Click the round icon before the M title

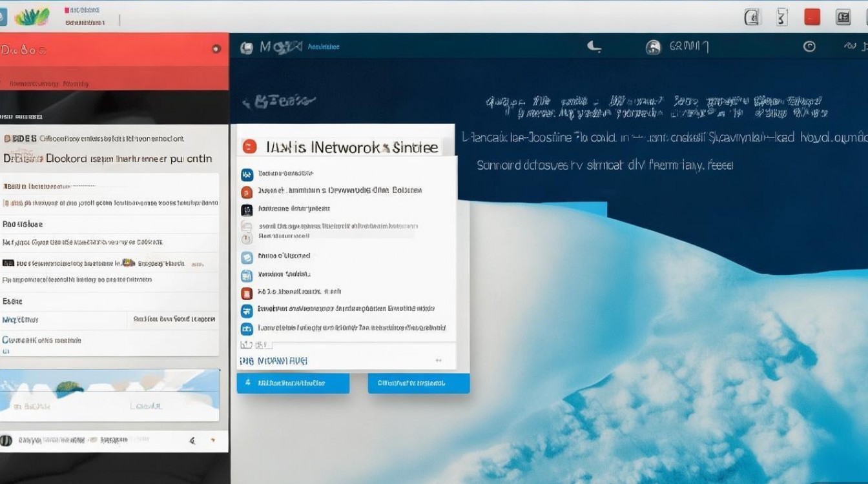coord(246,47)
